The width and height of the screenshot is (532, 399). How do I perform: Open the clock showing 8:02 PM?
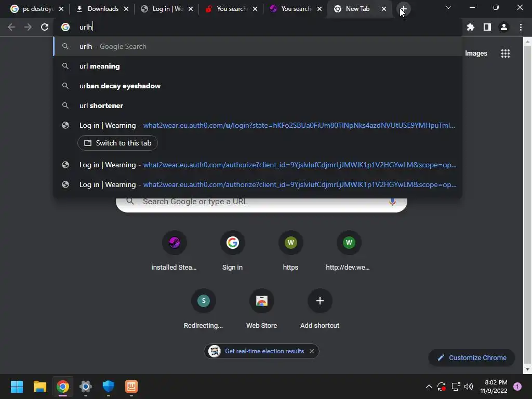(x=494, y=387)
